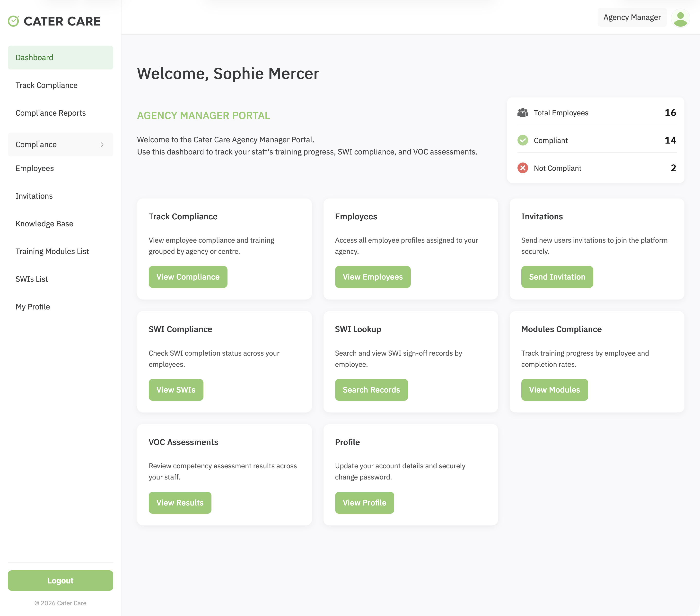Open Compliance Reports sidebar item

click(x=60, y=113)
